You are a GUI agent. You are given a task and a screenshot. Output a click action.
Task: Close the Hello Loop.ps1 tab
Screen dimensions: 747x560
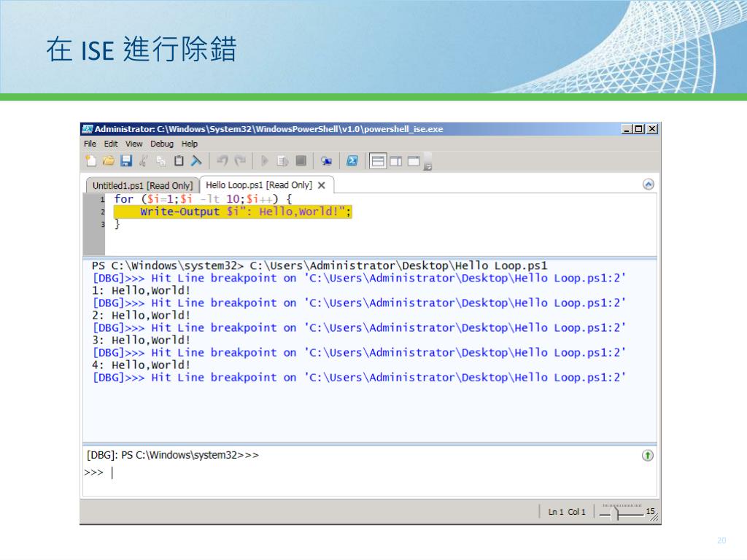322,185
